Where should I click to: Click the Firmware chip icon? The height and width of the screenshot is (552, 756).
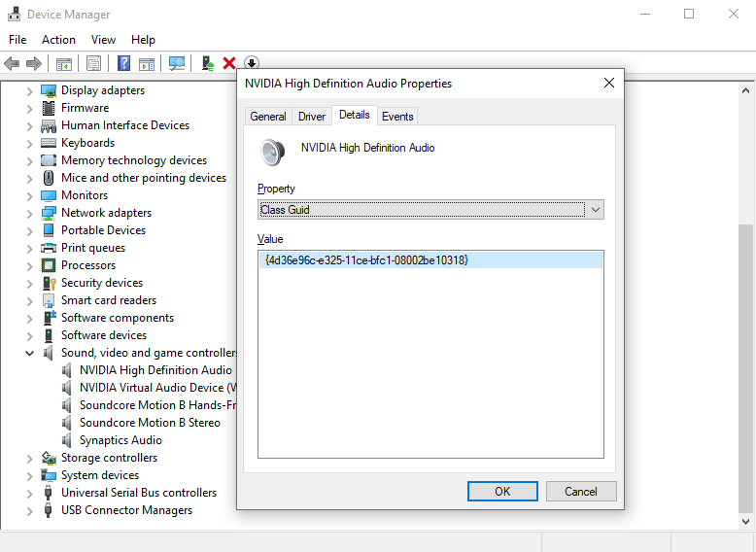click(x=49, y=108)
